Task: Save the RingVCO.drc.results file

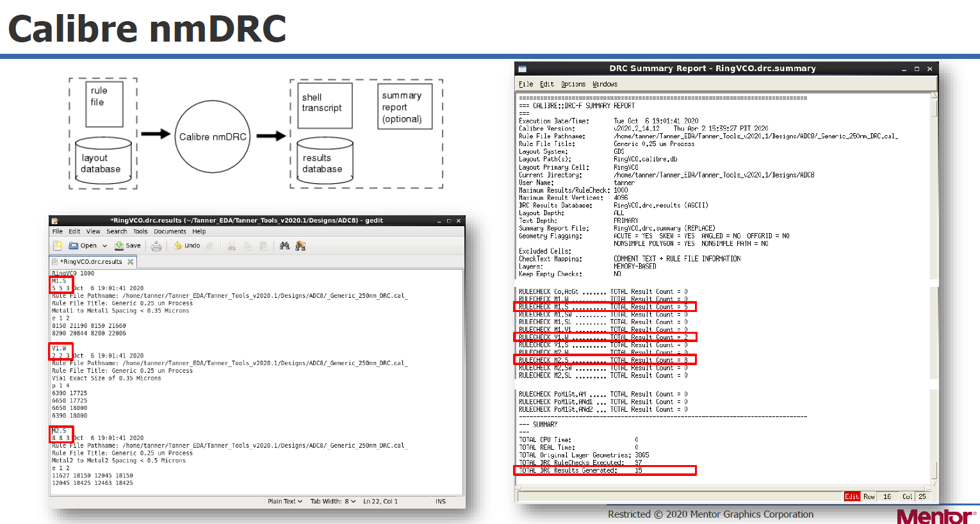Action: (127, 245)
